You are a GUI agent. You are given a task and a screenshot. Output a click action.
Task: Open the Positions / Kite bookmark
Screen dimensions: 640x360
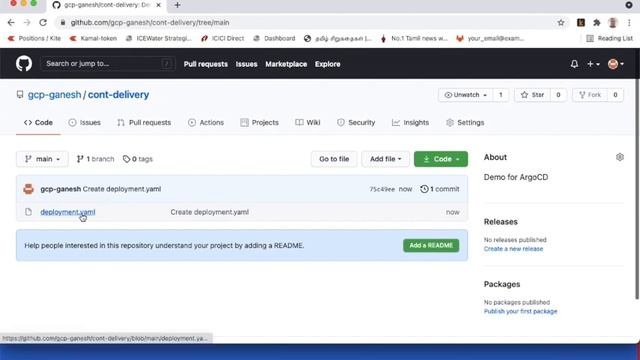coord(34,38)
